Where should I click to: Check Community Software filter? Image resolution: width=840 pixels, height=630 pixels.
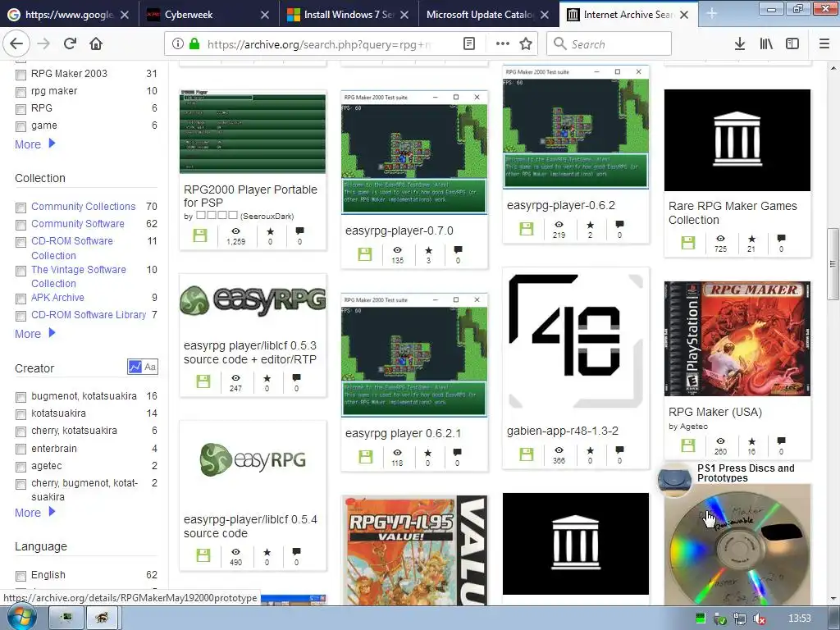coord(21,225)
